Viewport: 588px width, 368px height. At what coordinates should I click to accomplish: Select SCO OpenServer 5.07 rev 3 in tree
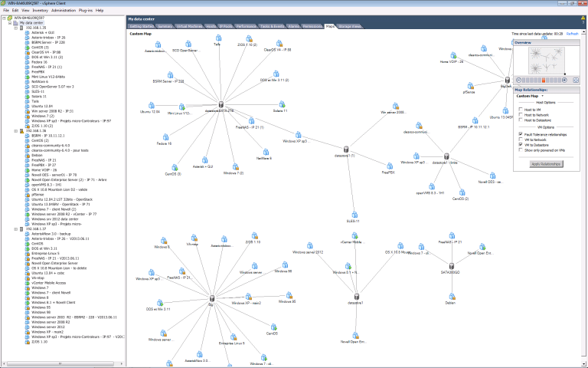pyautogui.click(x=53, y=87)
